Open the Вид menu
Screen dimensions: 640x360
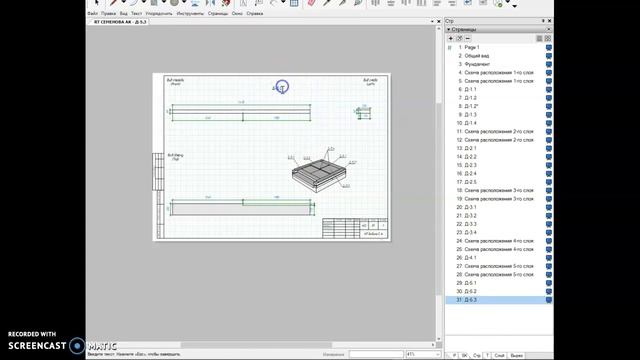point(124,13)
